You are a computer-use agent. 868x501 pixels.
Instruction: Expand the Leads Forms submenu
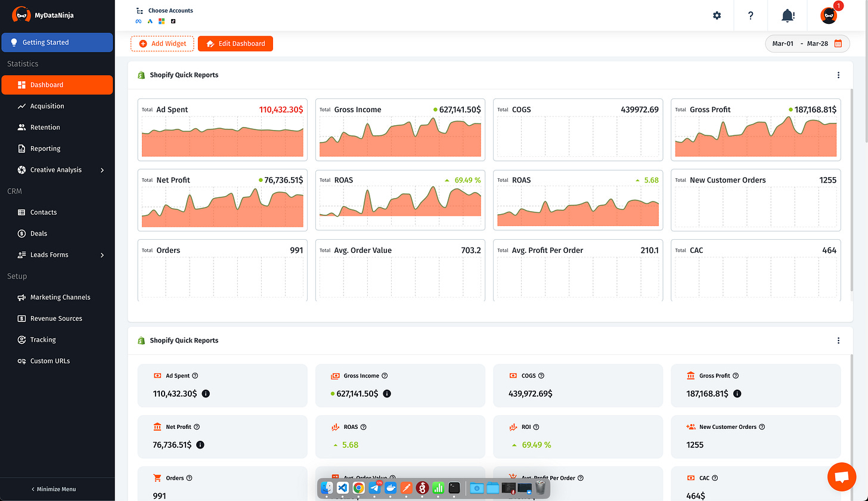tap(103, 255)
